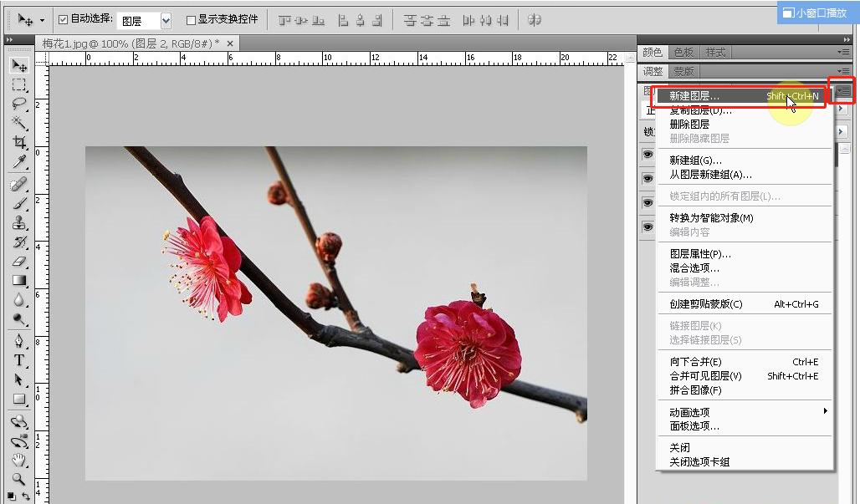Choose 合并可见图层 from the menu

(705, 376)
